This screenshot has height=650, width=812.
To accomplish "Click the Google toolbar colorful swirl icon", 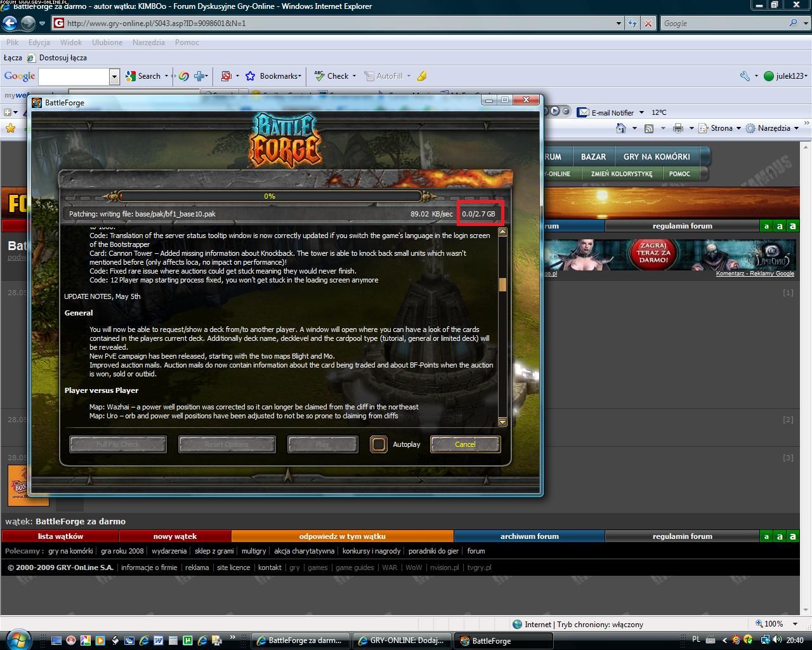I will click(x=183, y=76).
